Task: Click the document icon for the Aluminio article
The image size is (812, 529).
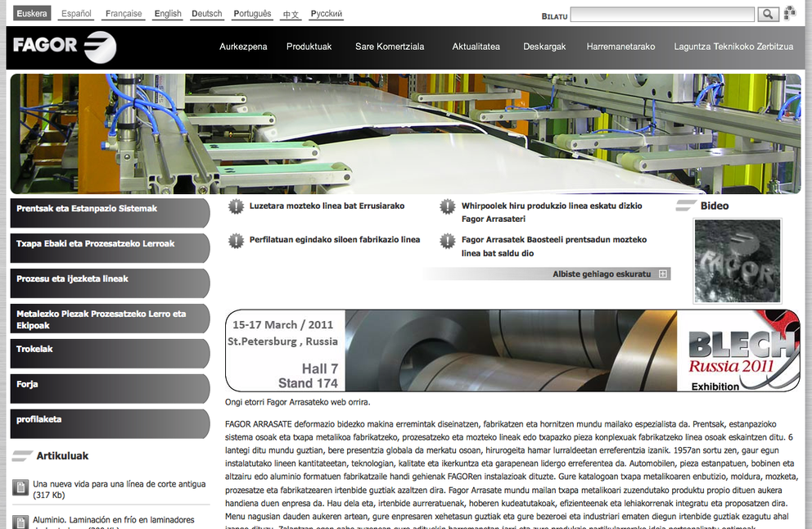Action: (20, 522)
